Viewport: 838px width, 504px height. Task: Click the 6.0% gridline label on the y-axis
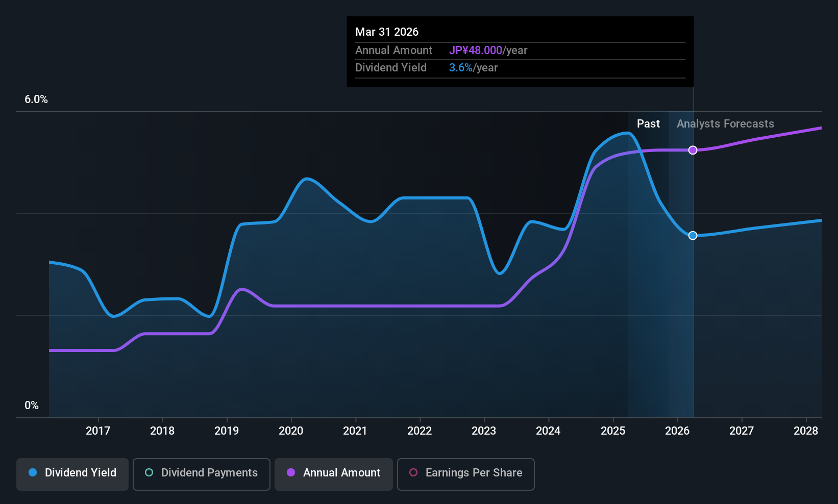click(x=36, y=99)
